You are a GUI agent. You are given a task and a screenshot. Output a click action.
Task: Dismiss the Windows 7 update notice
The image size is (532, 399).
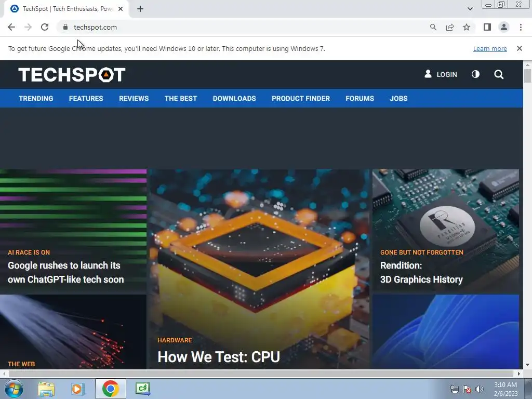click(x=519, y=48)
